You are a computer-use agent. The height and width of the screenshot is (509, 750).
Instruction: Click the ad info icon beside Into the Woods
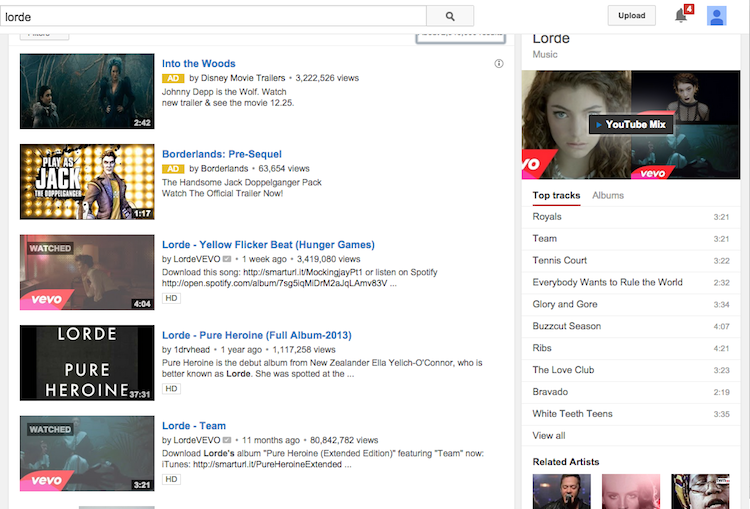[498, 64]
